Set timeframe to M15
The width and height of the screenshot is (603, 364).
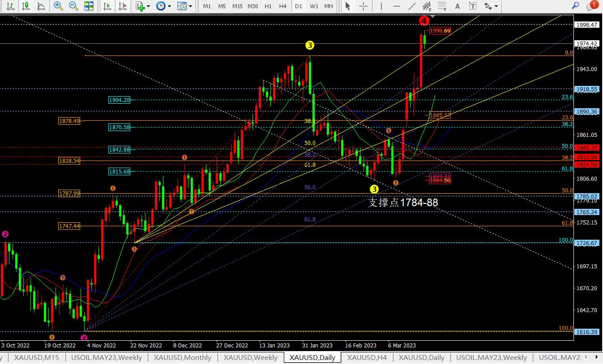(237, 6)
